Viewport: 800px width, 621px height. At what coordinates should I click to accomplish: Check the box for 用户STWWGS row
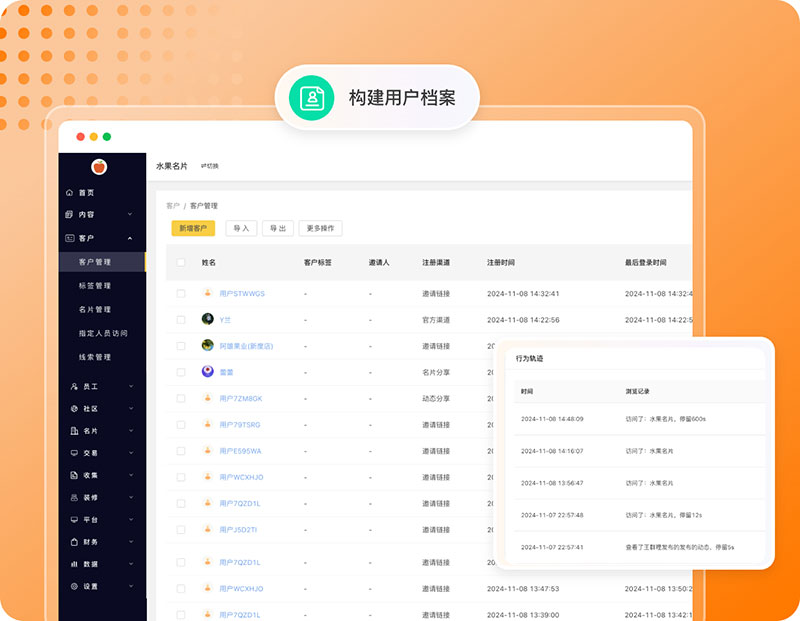pos(181,294)
